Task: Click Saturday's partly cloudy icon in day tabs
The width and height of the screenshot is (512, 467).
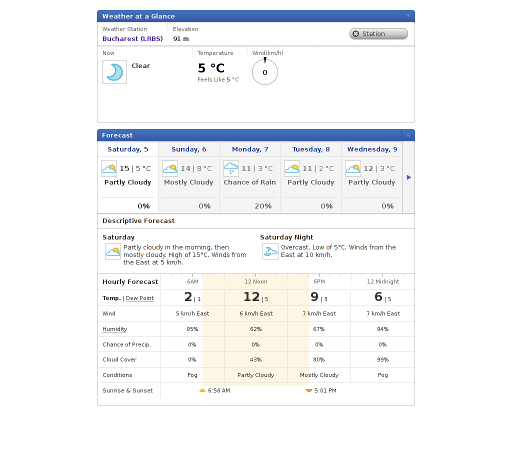Action: click(109, 168)
